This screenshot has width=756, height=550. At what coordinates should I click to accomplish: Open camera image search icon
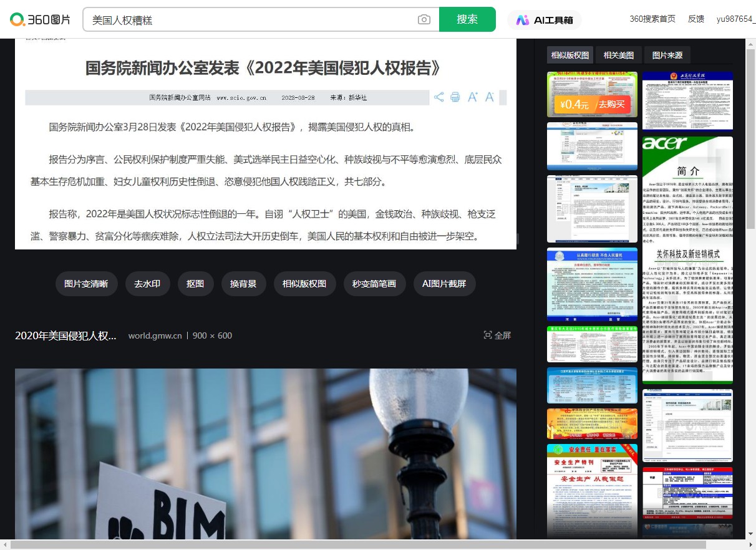coord(424,19)
